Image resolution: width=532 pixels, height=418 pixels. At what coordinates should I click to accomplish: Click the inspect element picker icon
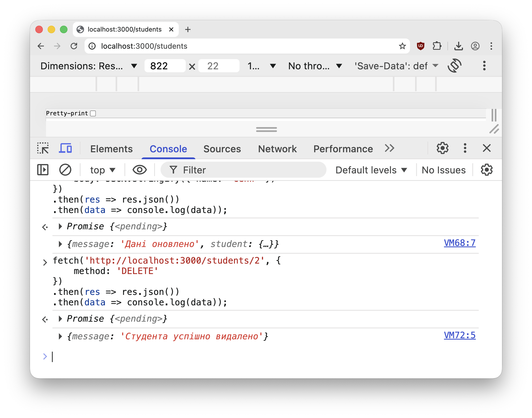coord(43,148)
